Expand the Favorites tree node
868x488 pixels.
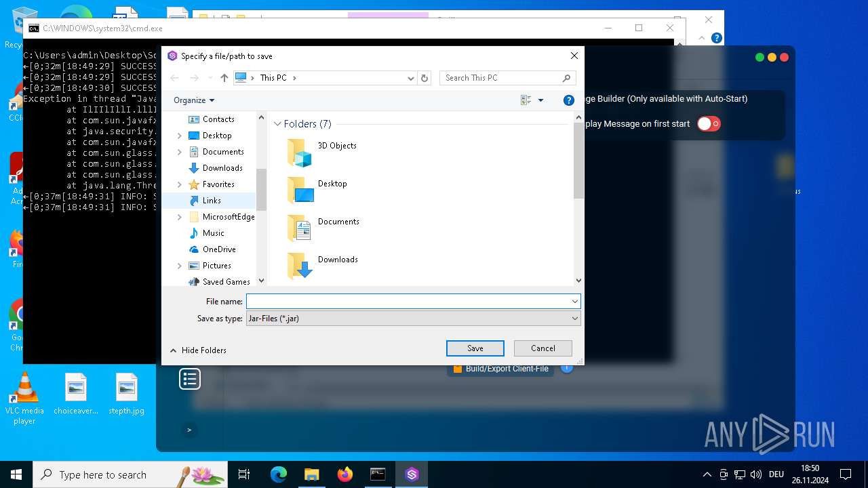pos(179,184)
